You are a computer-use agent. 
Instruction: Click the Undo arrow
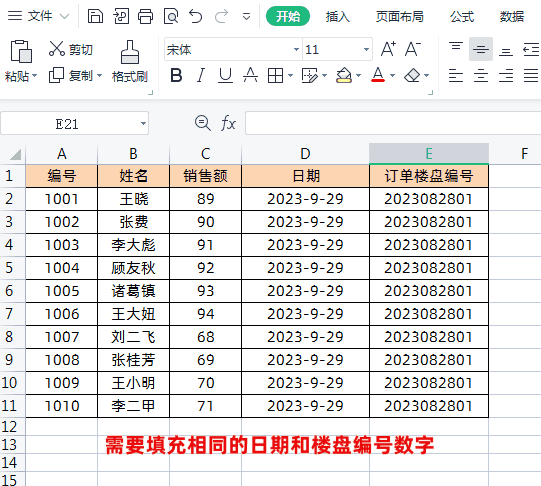tap(196, 16)
